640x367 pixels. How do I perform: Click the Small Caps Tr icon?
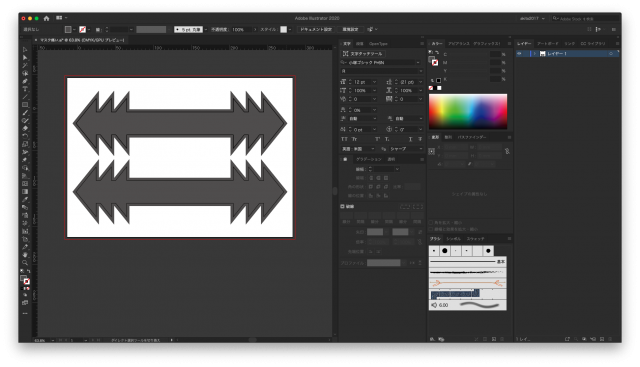[354, 139]
